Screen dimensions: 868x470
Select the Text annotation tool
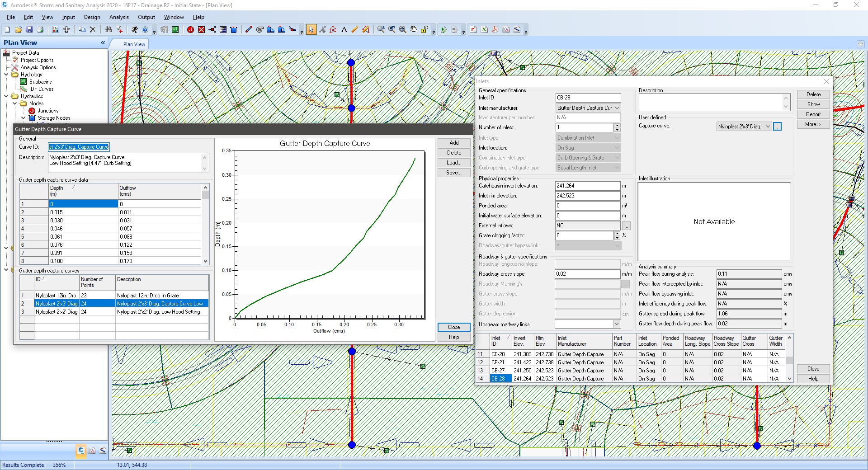pos(344,29)
